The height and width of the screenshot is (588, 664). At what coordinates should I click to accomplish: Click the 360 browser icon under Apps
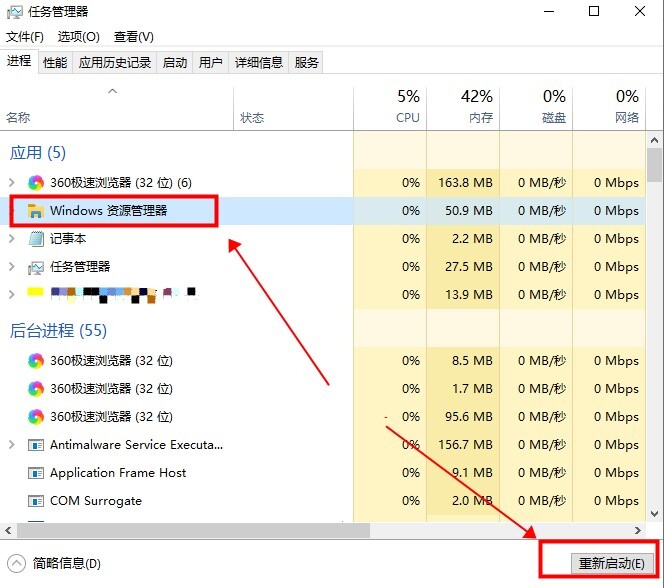coord(36,183)
